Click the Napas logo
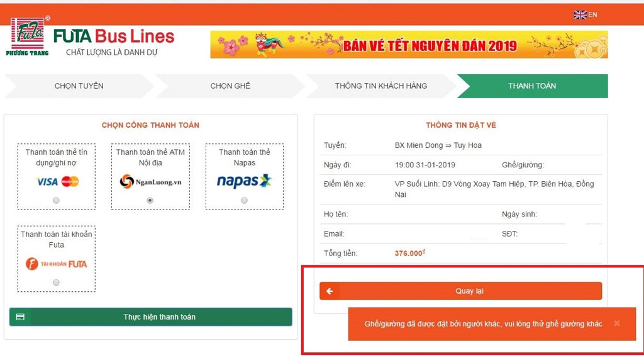The width and height of the screenshot is (644, 363). [x=244, y=181]
